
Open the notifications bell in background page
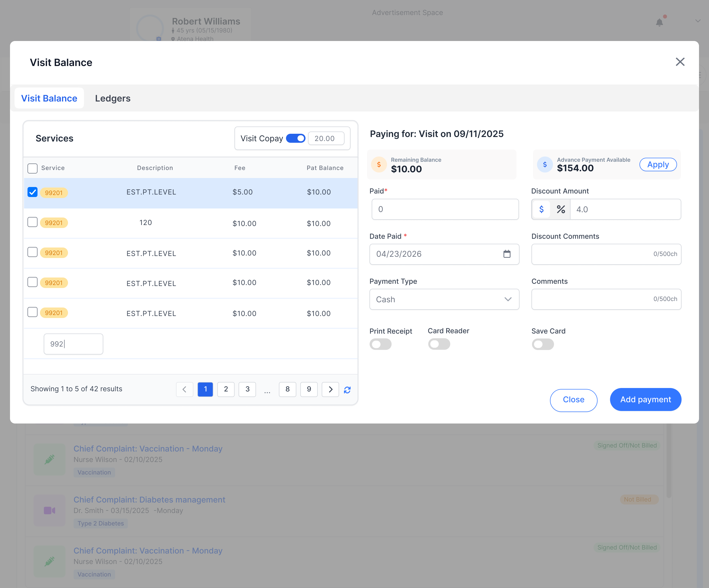(659, 22)
